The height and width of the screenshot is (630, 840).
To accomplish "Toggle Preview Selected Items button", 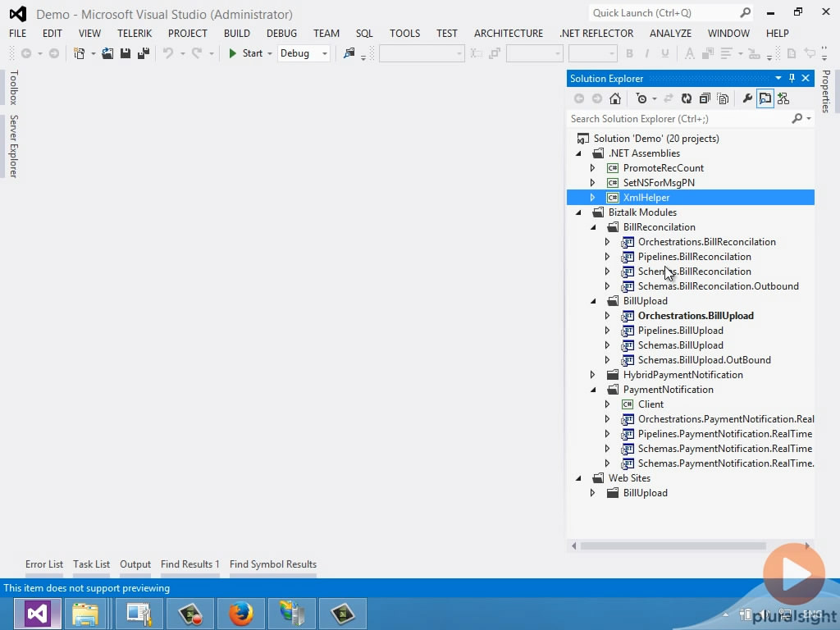I will [765, 98].
